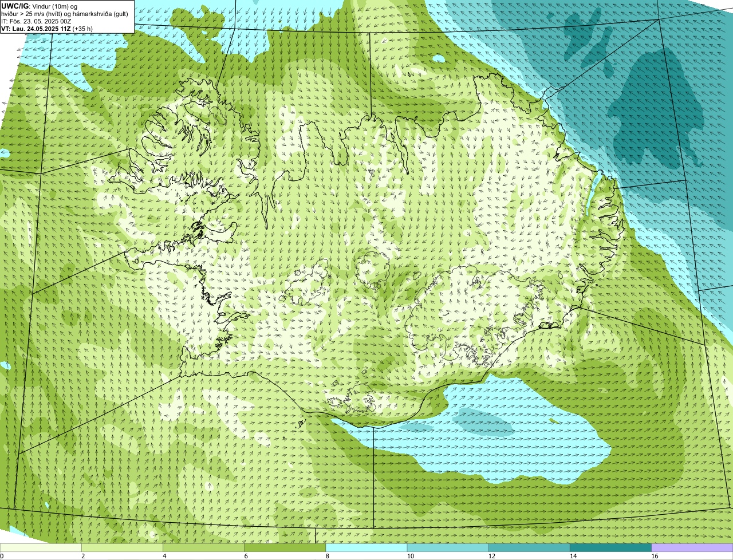
Task: Click the 0–2 m/s pale yellow legend segment
Action: 41,548
